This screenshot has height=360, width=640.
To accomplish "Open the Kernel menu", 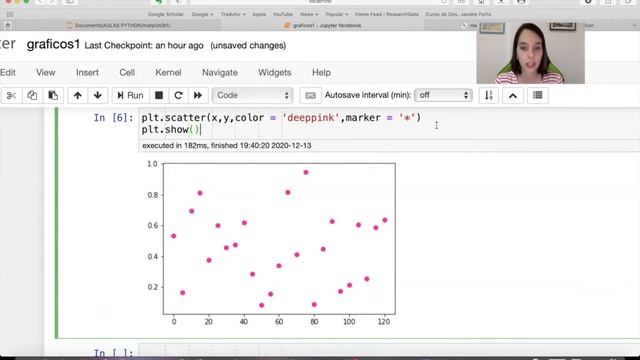I will pos(168,73).
